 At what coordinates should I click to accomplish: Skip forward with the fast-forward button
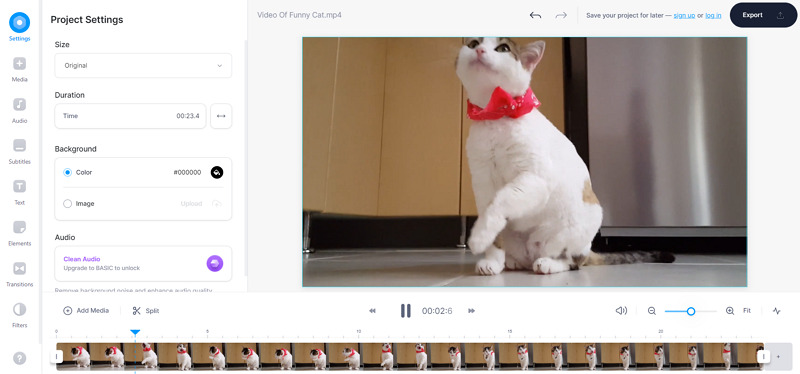[x=471, y=311]
